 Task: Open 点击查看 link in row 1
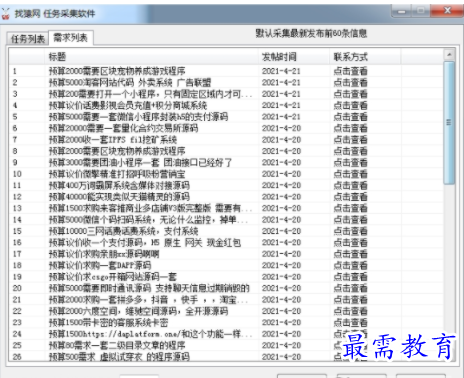(x=350, y=71)
